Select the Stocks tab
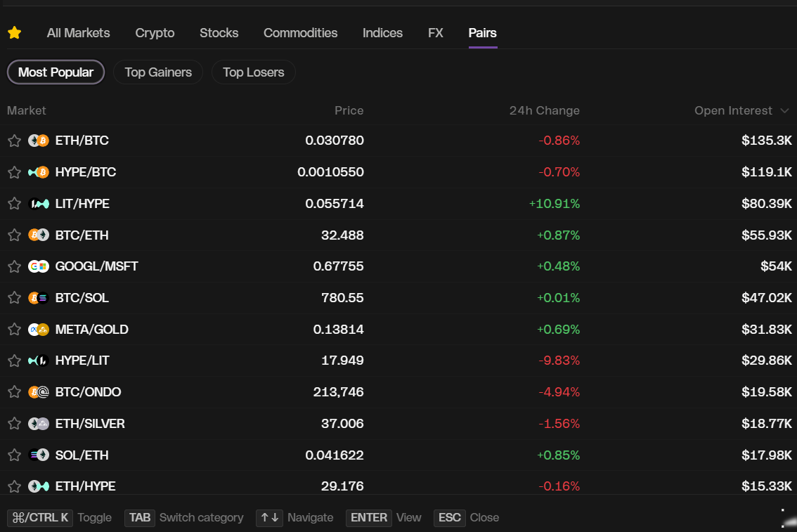Viewport: 797px width, 532px height. point(219,33)
